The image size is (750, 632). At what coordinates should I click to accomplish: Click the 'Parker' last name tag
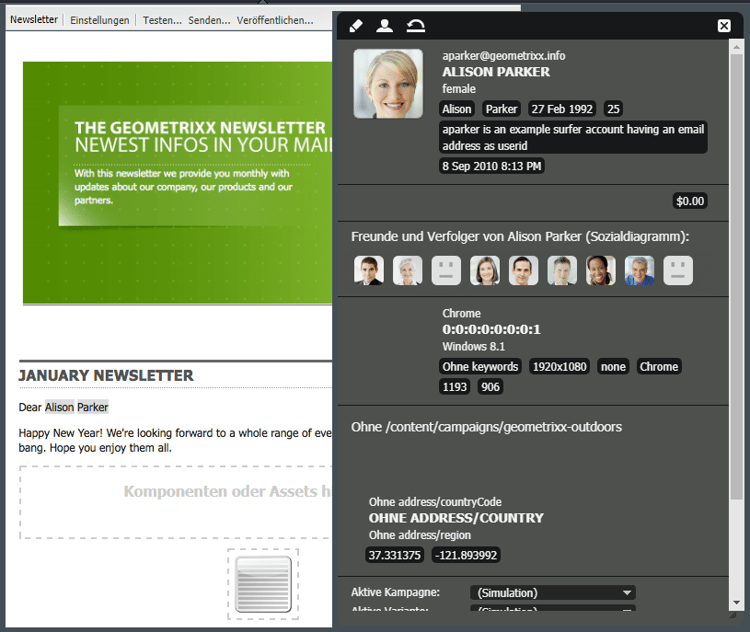pos(501,109)
